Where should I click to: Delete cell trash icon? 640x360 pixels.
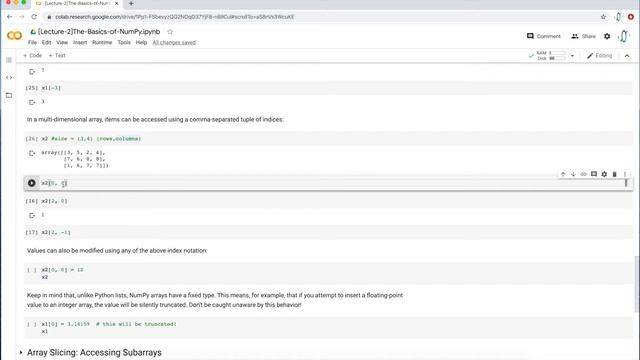point(614,174)
